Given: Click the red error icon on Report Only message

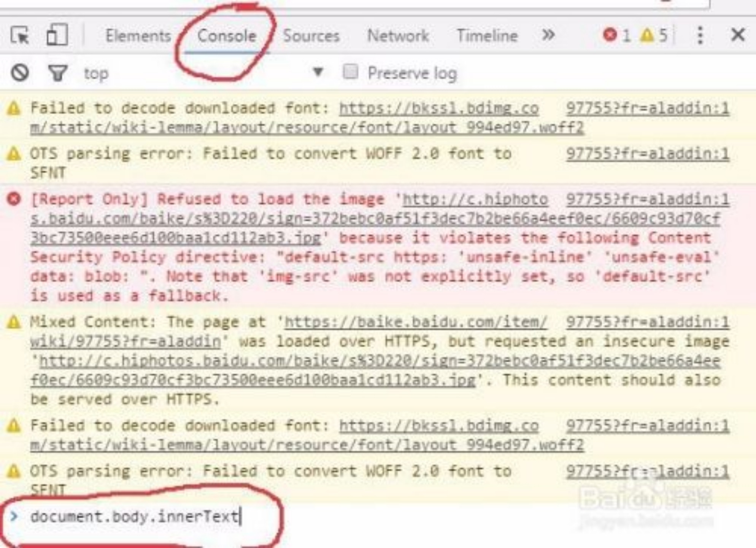Looking at the screenshot, I should pyautogui.click(x=14, y=199).
